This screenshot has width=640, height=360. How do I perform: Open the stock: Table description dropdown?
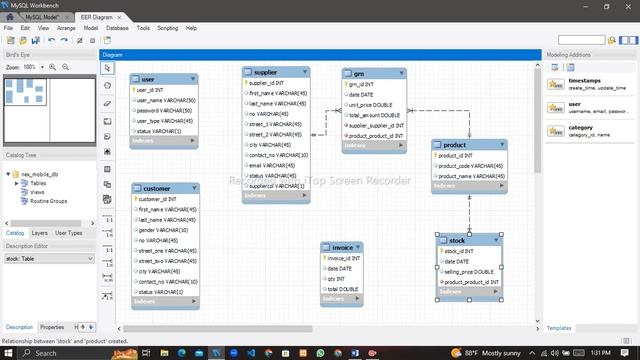49,259
